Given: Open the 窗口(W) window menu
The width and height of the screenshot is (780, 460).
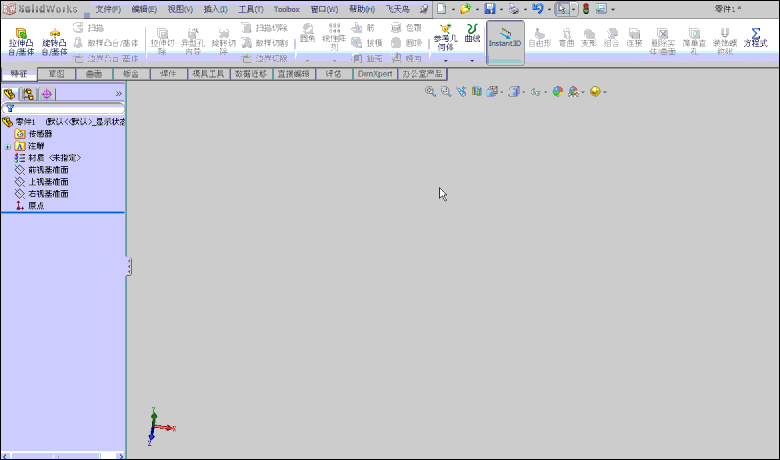Looking at the screenshot, I should click(324, 9).
